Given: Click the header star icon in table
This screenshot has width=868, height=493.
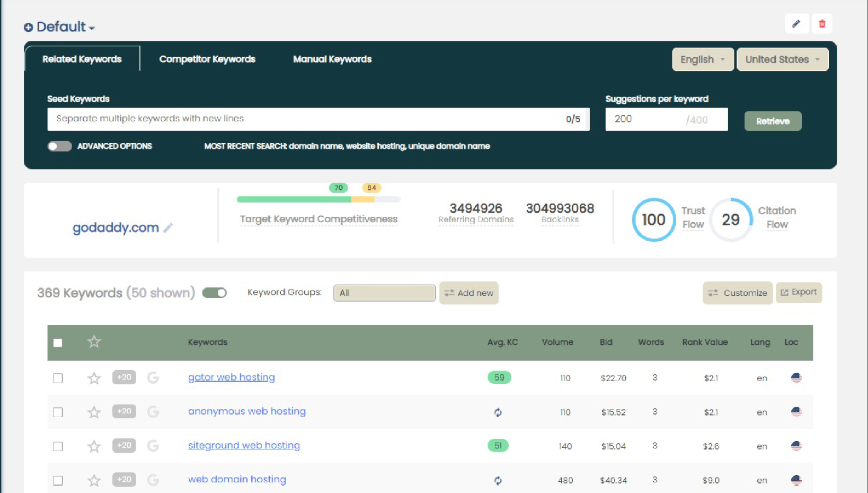Looking at the screenshot, I should click(x=94, y=342).
